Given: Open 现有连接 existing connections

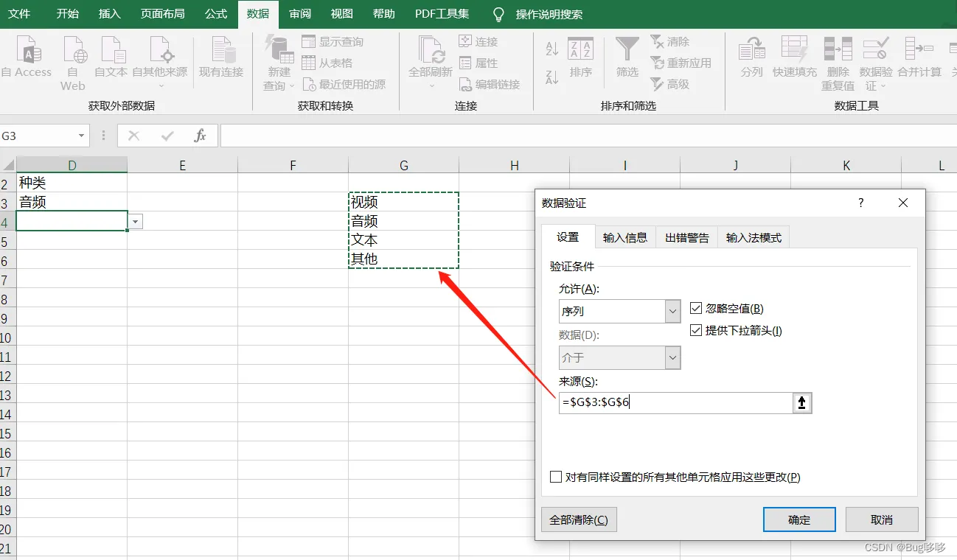Looking at the screenshot, I should coord(221,57).
